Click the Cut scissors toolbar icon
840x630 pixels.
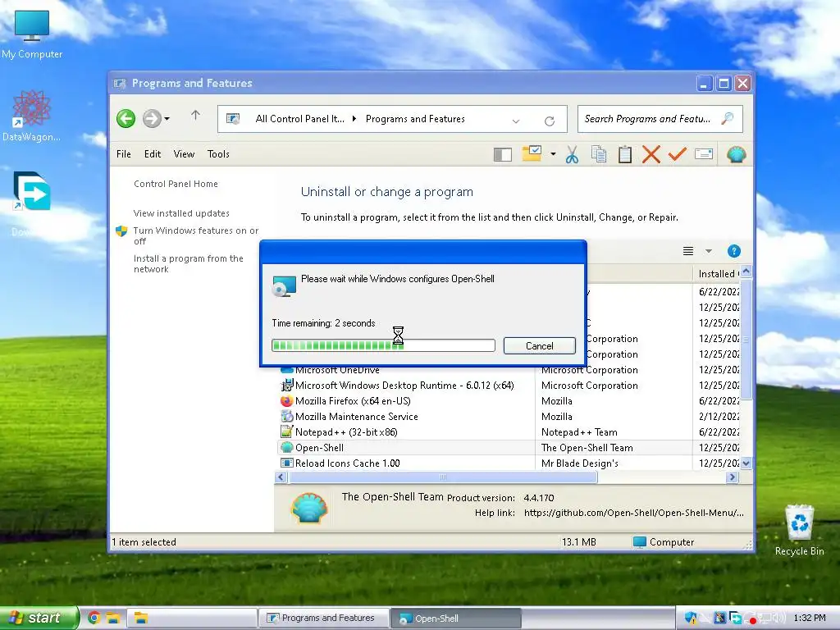[x=572, y=154]
